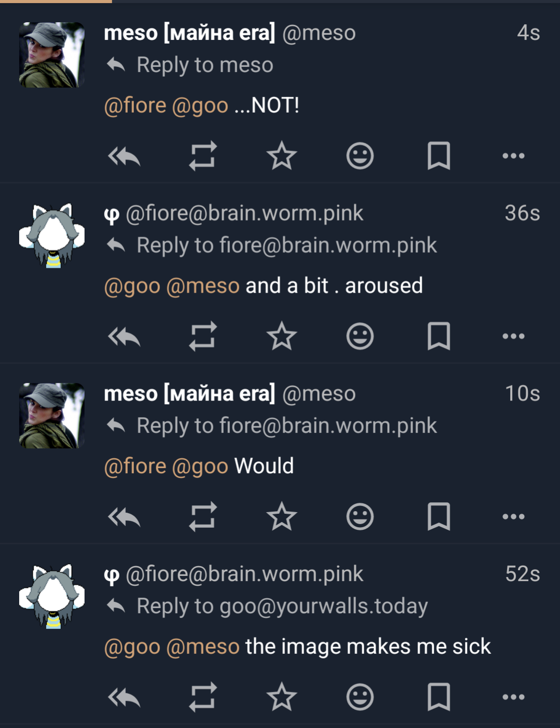This screenshot has width=560, height=728.
Task: Open "Reply to meso" parent post link
Action: click(204, 65)
